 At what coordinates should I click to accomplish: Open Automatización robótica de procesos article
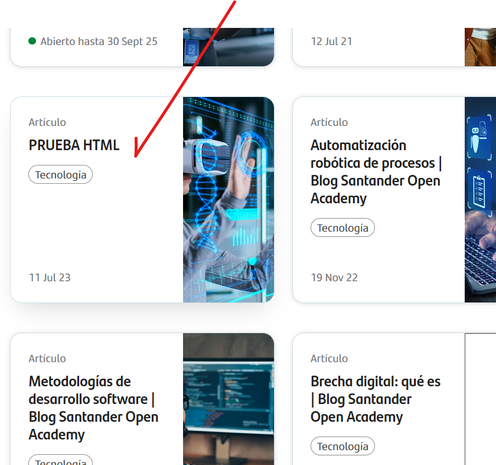click(376, 172)
